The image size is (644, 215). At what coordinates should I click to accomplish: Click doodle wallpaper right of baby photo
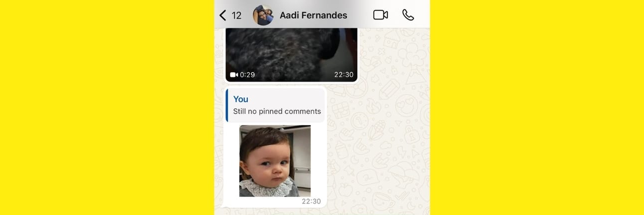[379, 160]
